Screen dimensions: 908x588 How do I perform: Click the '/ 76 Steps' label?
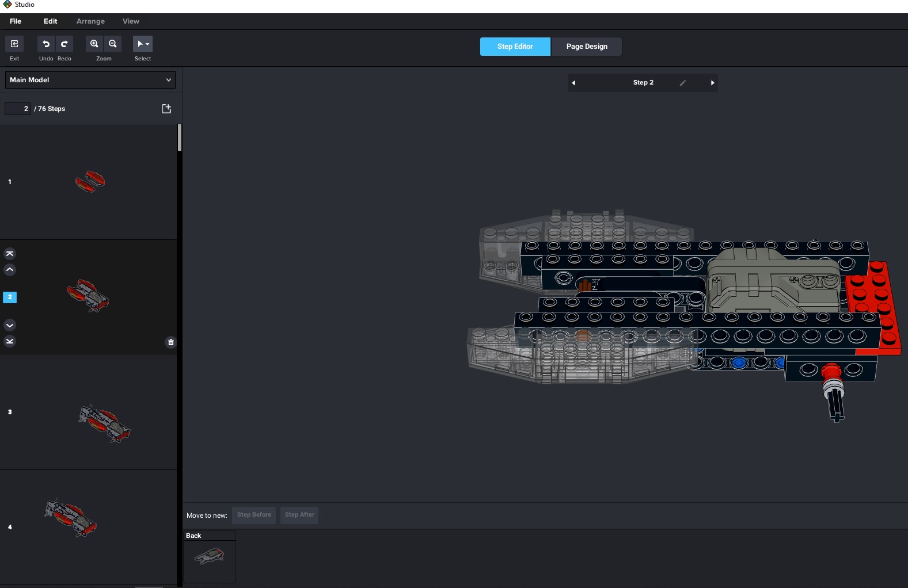tap(50, 109)
